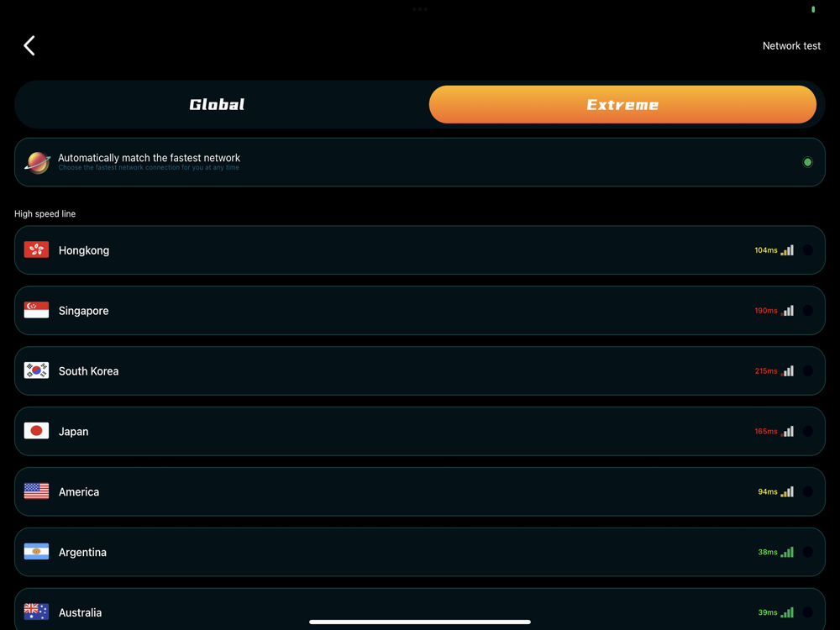Image resolution: width=840 pixels, height=630 pixels.
Task: Click the America flag icon
Action: click(x=36, y=491)
